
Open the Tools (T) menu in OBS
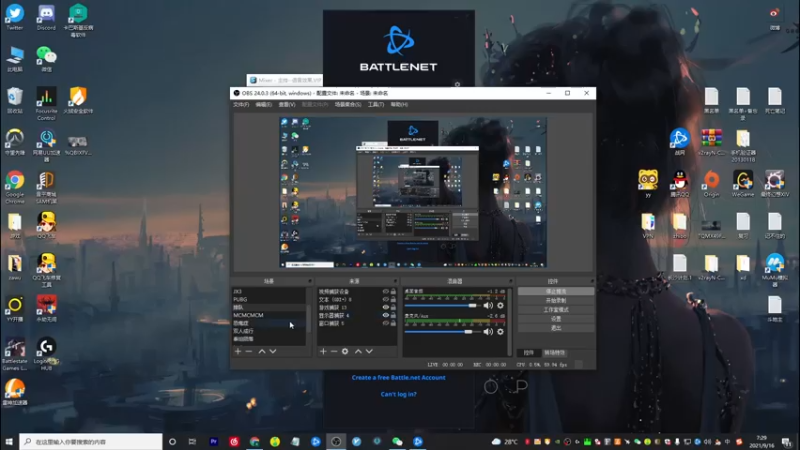[x=376, y=105]
